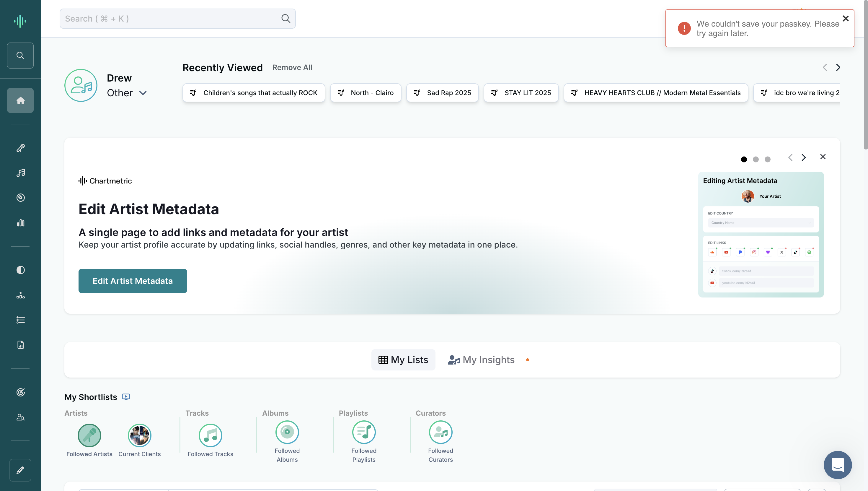The width and height of the screenshot is (868, 491).
Task: Advance banner carousel to next slide
Action: tap(804, 157)
